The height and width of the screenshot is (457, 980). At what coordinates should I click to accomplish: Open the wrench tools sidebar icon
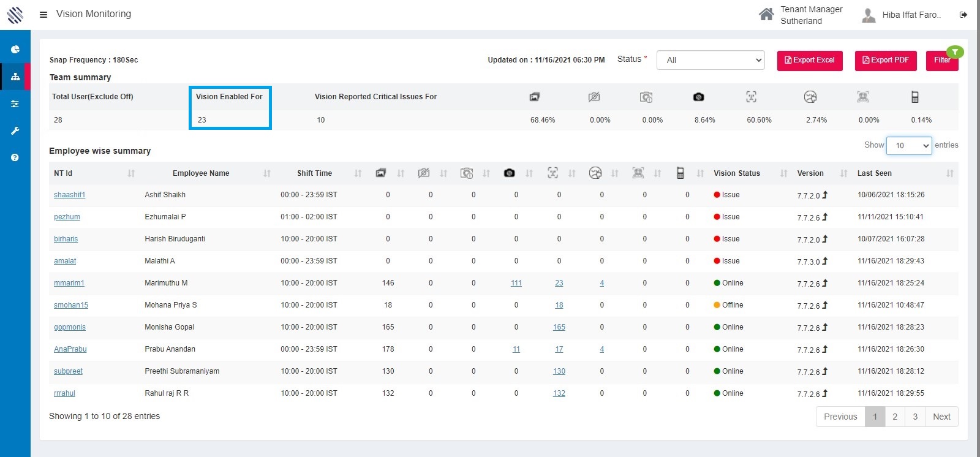[15, 130]
